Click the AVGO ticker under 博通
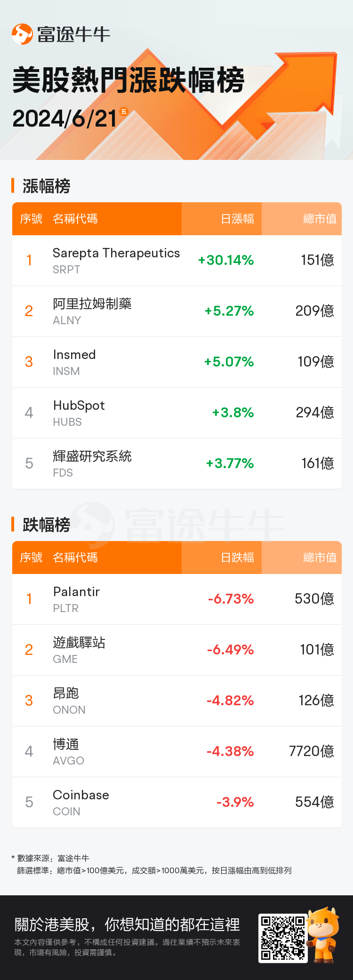This screenshot has width=353, height=980. [68, 761]
